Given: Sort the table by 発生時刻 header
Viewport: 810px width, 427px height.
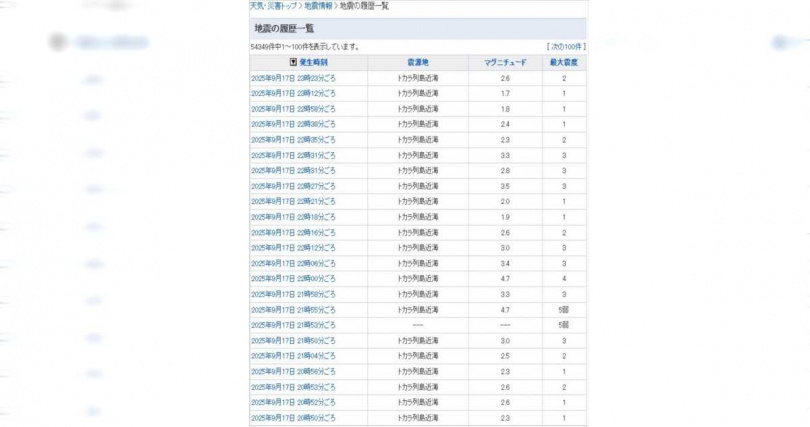Looking at the screenshot, I should click(x=313, y=62).
